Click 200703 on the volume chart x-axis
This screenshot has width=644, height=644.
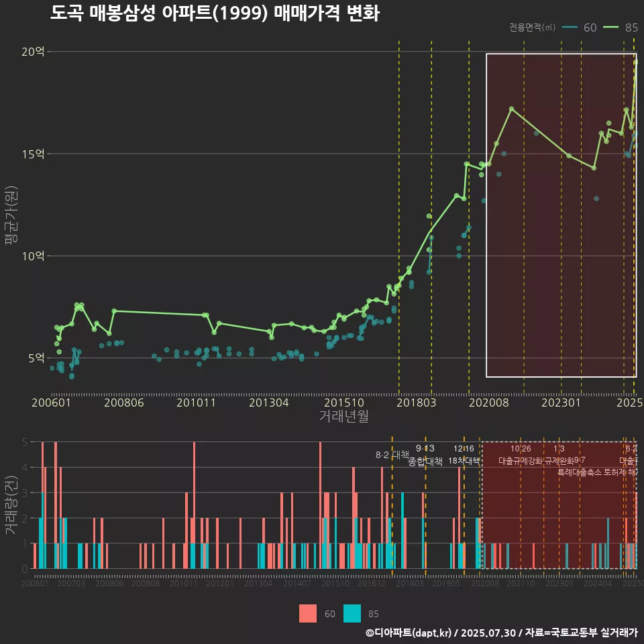coord(70,583)
